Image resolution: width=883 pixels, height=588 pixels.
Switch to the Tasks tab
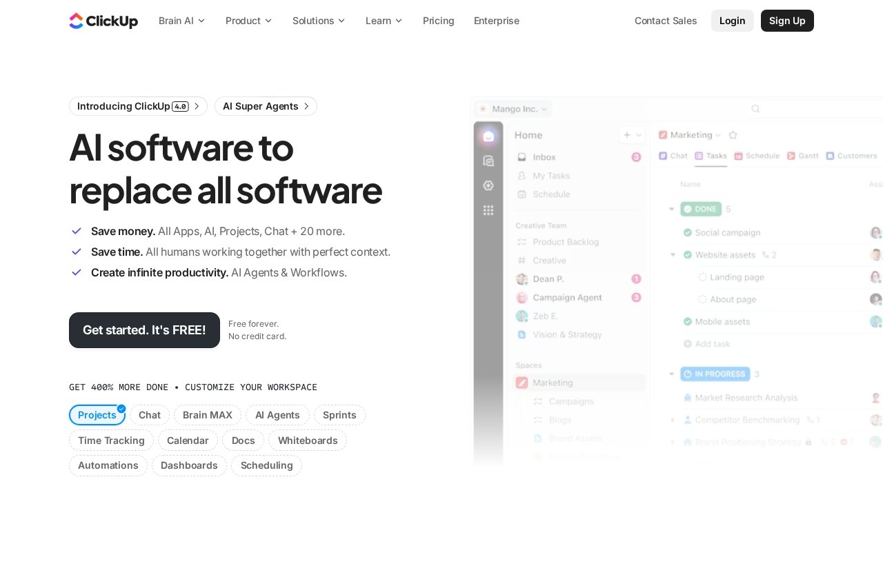[711, 156]
